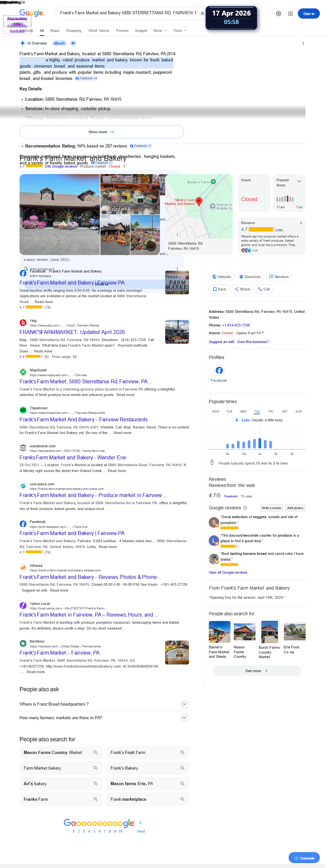Open the Reviews card arrow

point(301,223)
